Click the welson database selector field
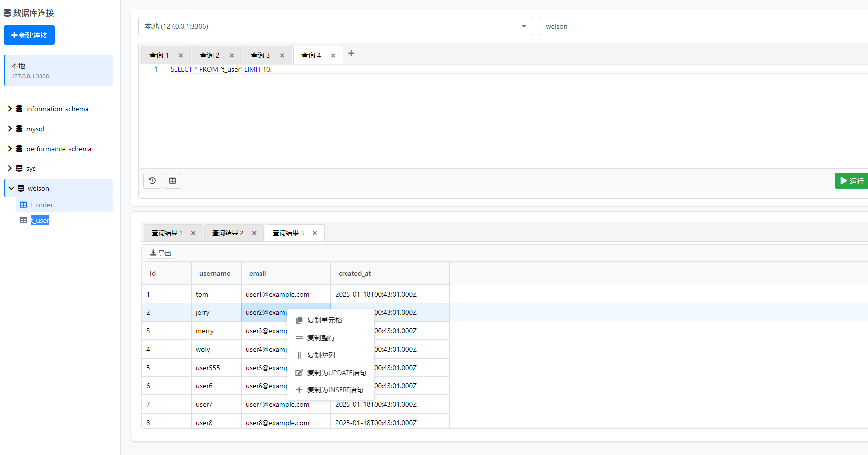868x455 pixels. pos(703,26)
